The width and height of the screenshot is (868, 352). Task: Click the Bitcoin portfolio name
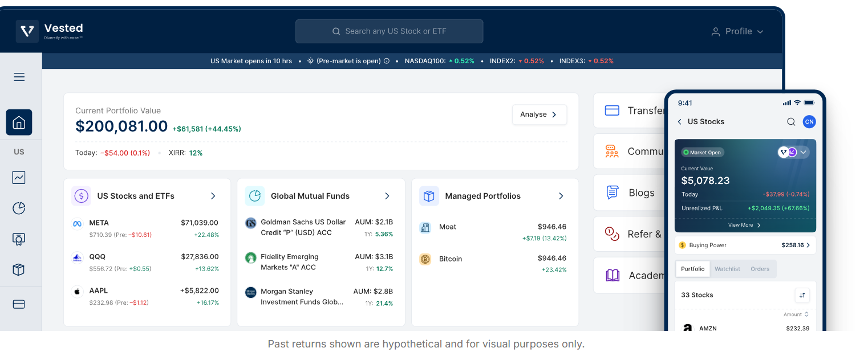coord(451,259)
